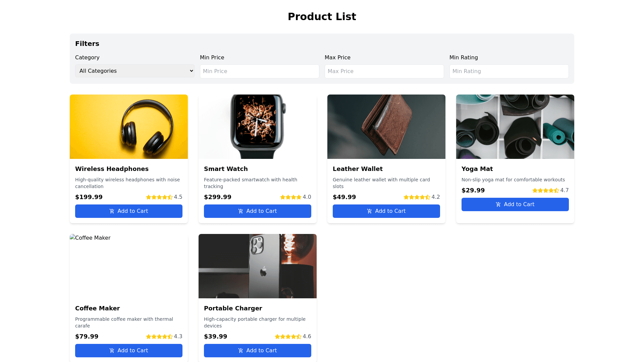Select the Smart Watch product photo
The height and width of the screenshot is (362, 644).
pyautogui.click(x=258, y=127)
